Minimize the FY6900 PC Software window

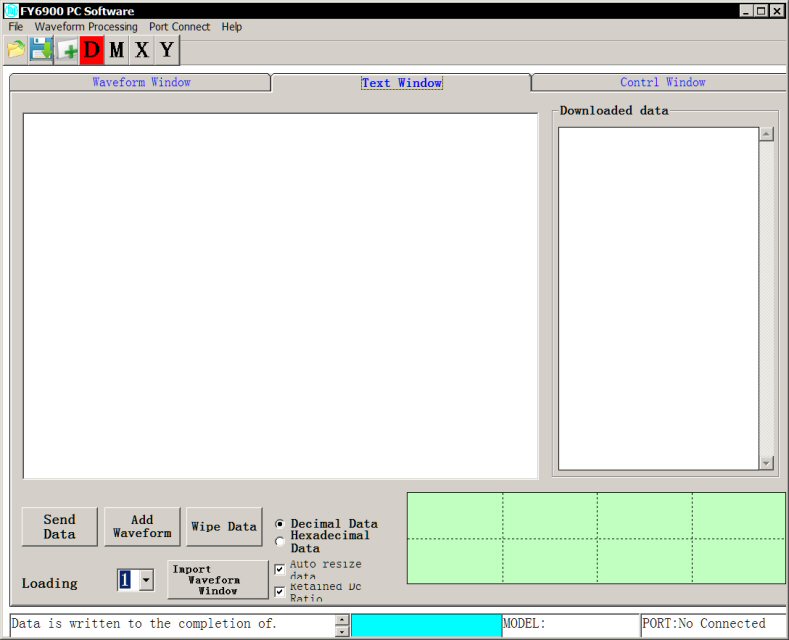click(x=747, y=11)
